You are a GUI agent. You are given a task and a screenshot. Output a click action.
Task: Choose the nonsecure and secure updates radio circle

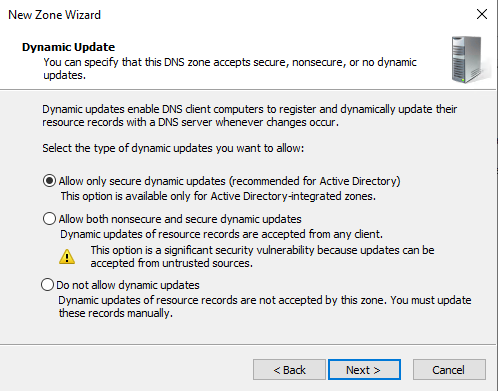49,219
